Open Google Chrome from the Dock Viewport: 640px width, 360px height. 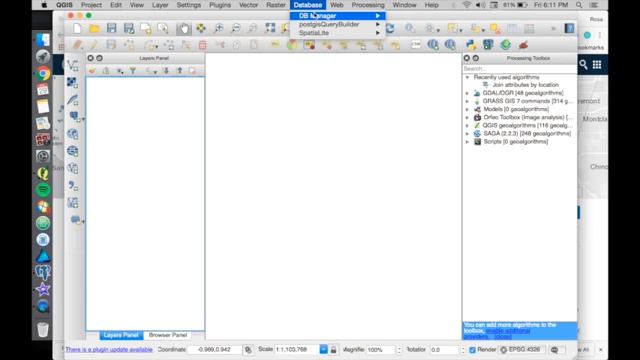coord(43,73)
